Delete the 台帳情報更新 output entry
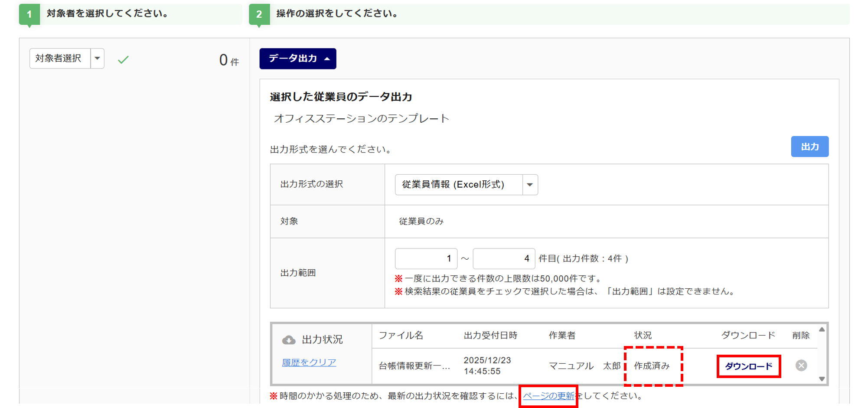This screenshot has width=868, height=408. pyautogui.click(x=801, y=366)
